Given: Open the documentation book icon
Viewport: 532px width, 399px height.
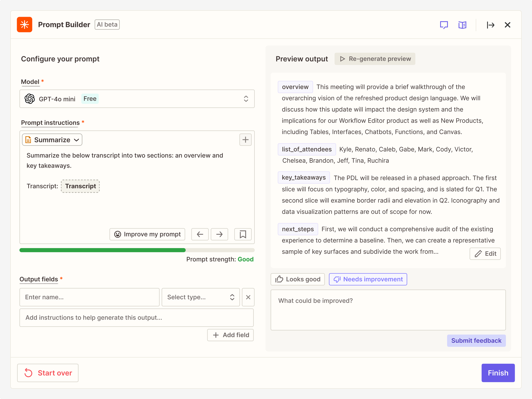Looking at the screenshot, I should click(x=462, y=25).
